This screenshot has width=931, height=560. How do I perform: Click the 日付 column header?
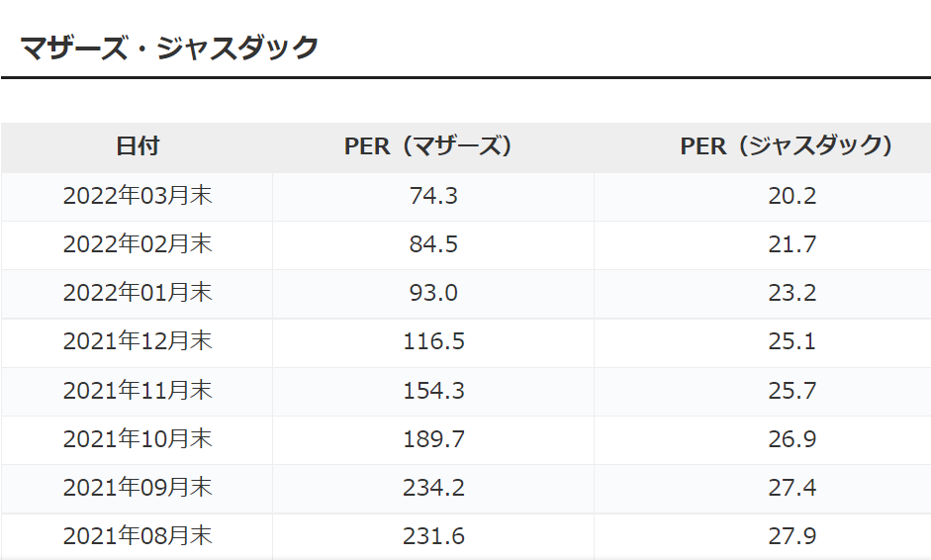[x=138, y=146]
